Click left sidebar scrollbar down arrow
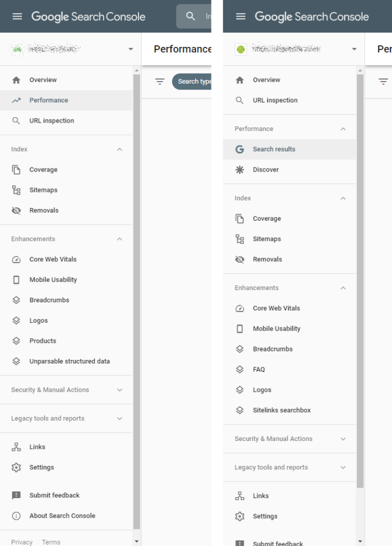Viewport: 392px width, 546px height. click(x=137, y=542)
